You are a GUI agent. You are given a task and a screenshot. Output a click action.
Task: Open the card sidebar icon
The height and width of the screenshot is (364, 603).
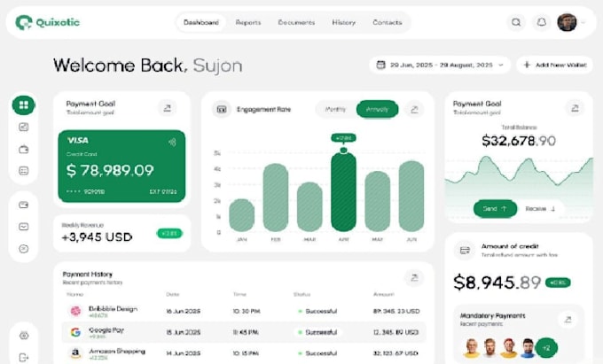[x=23, y=205]
